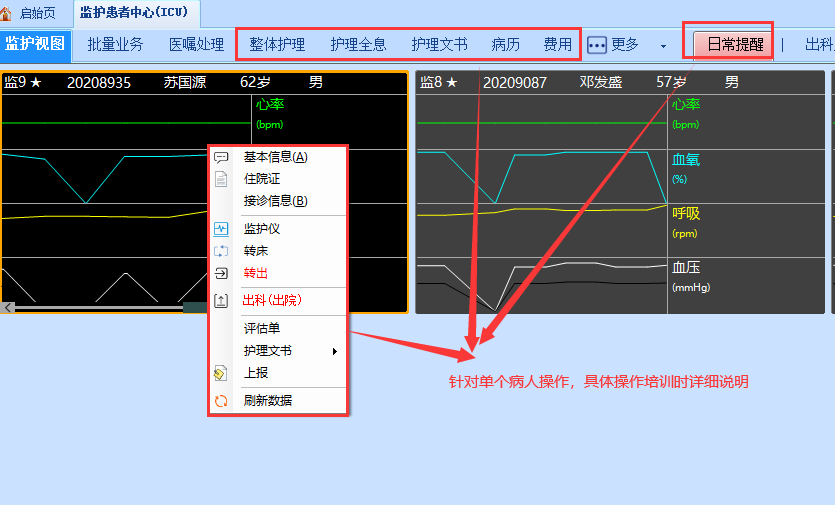Click the 心率 label in 监9 card
This screenshot has height=505, width=835.
[x=270, y=104]
